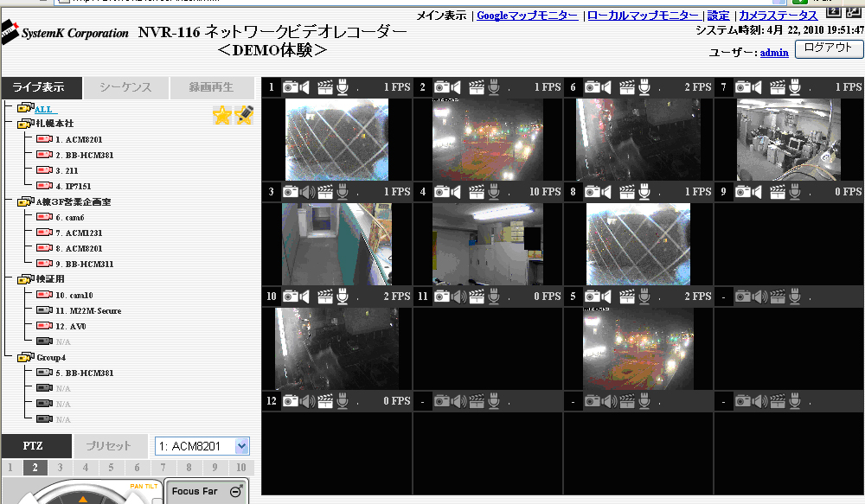Toggle speaker audio for channel 2
Viewport: 865px width, 504px height.
coord(456,87)
